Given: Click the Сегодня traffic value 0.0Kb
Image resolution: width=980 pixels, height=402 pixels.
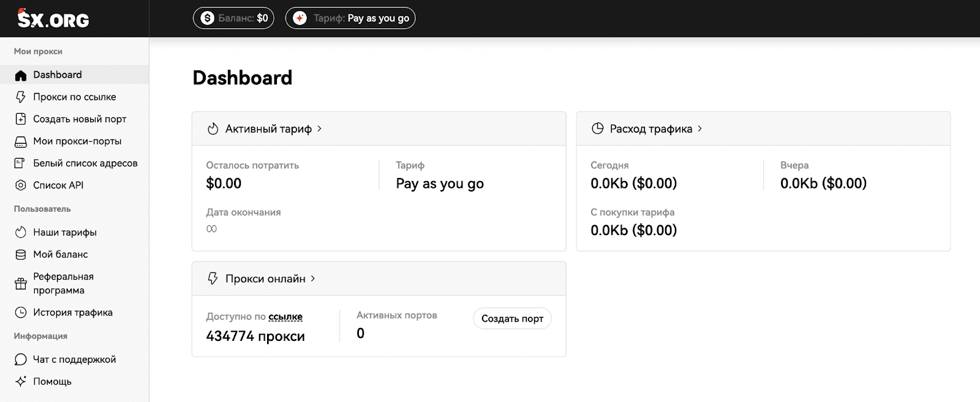Looking at the screenshot, I should [x=634, y=184].
